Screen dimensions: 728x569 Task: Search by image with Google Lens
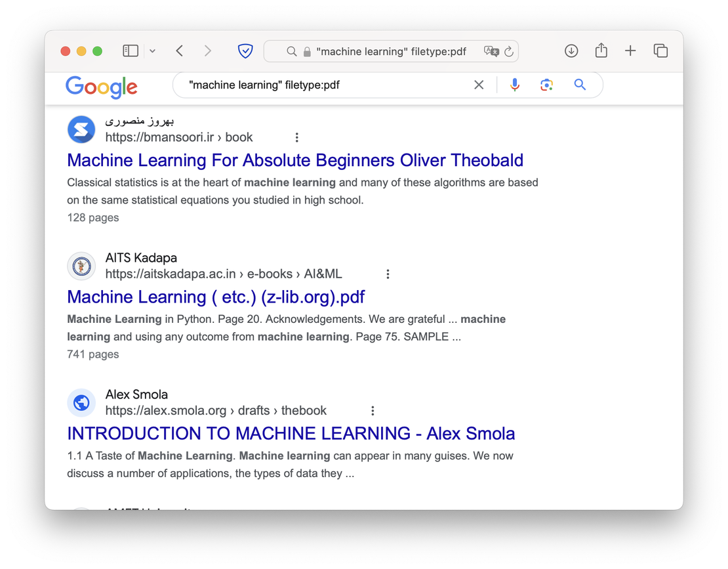[x=546, y=85]
